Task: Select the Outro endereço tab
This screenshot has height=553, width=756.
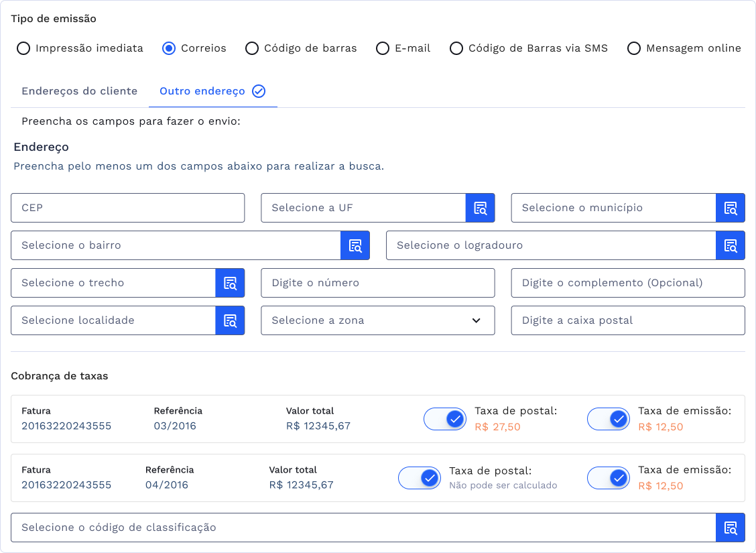Action: click(202, 91)
